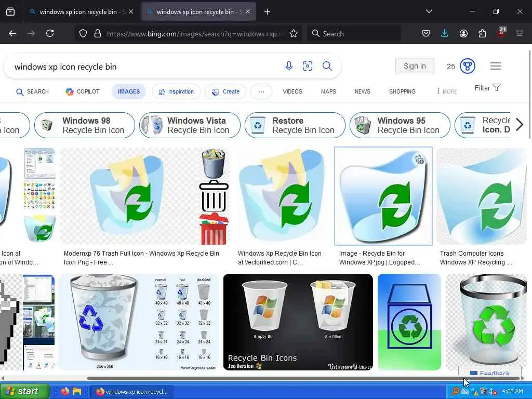Open the SHOPPING tab
This screenshot has height=399, width=532.
coord(402,91)
